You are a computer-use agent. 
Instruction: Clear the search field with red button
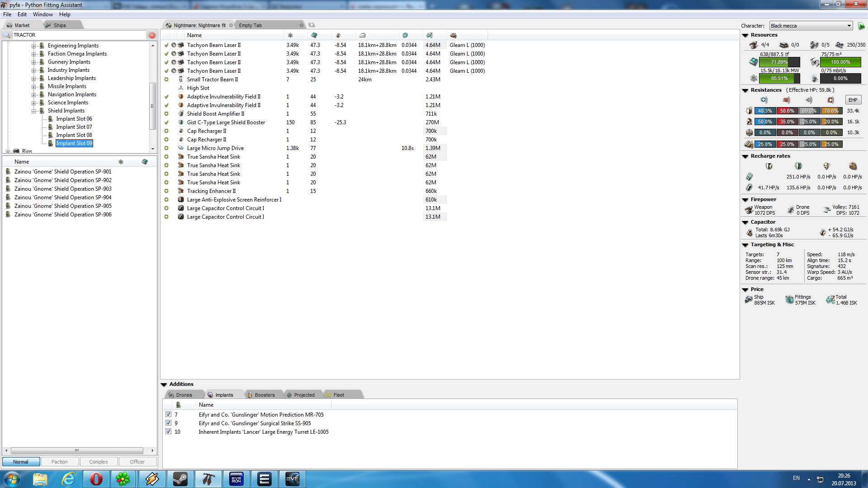[x=152, y=35]
